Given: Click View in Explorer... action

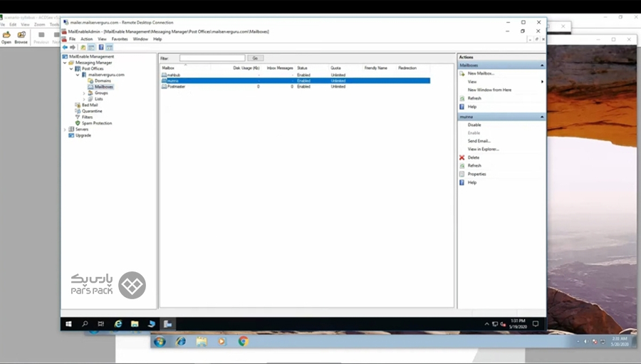Looking at the screenshot, I should (483, 150).
